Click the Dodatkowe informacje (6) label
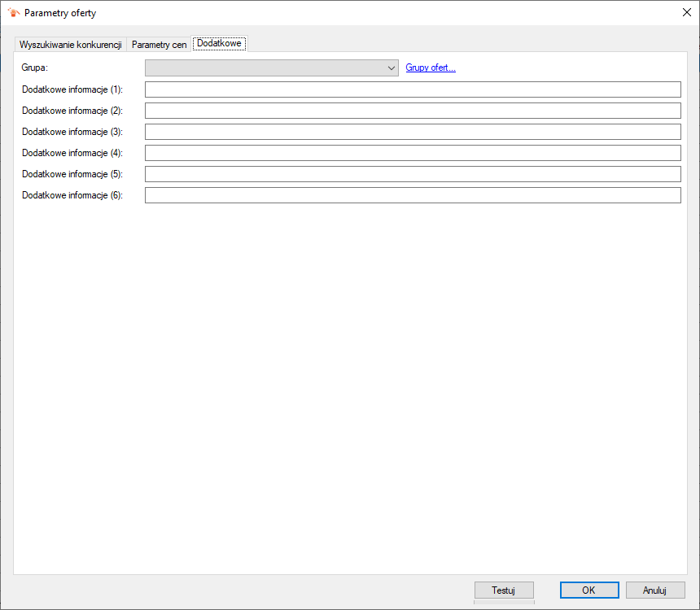Image resolution: width=700 pixels, height=610 pixels. point(72,195)
